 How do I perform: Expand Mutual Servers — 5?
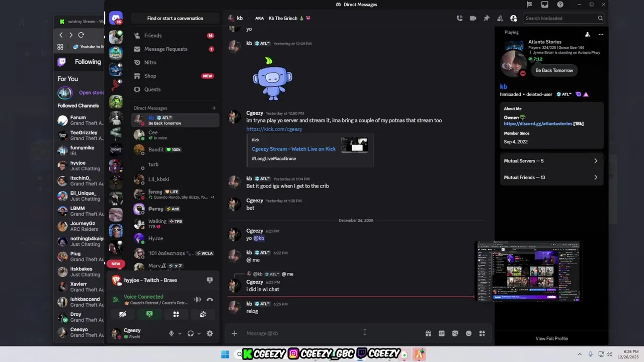(551, 161)
